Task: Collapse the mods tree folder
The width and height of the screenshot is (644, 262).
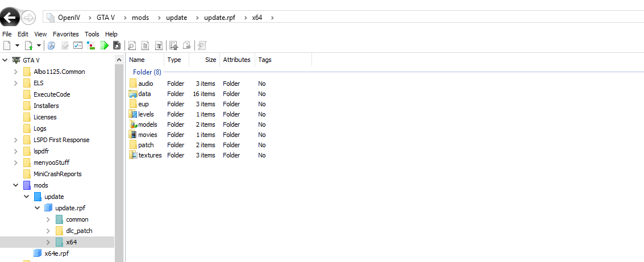Action: [x=15, y=185]
